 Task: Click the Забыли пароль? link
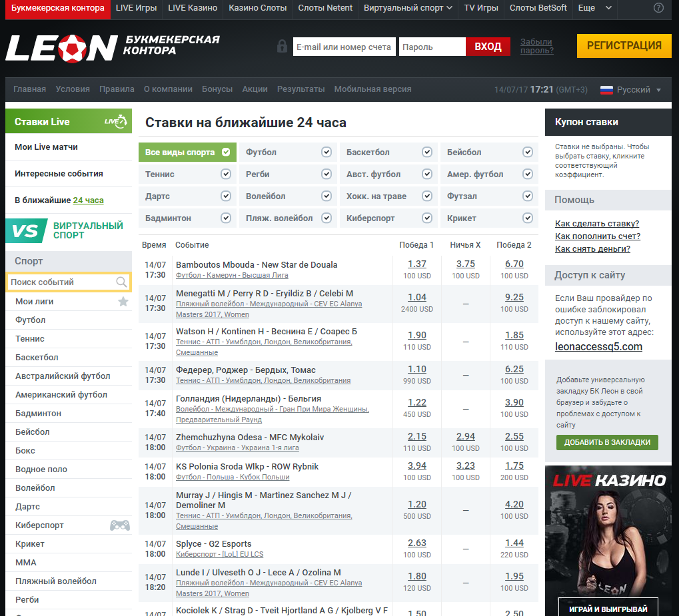(537, 46)
